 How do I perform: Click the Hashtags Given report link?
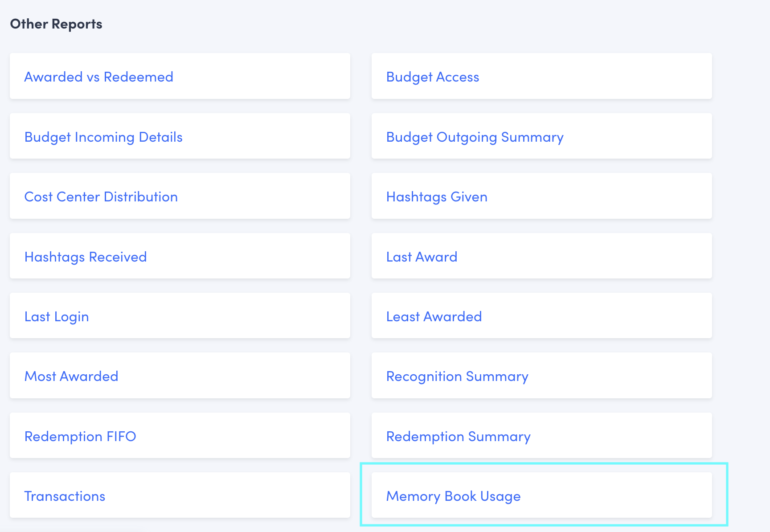436,197
